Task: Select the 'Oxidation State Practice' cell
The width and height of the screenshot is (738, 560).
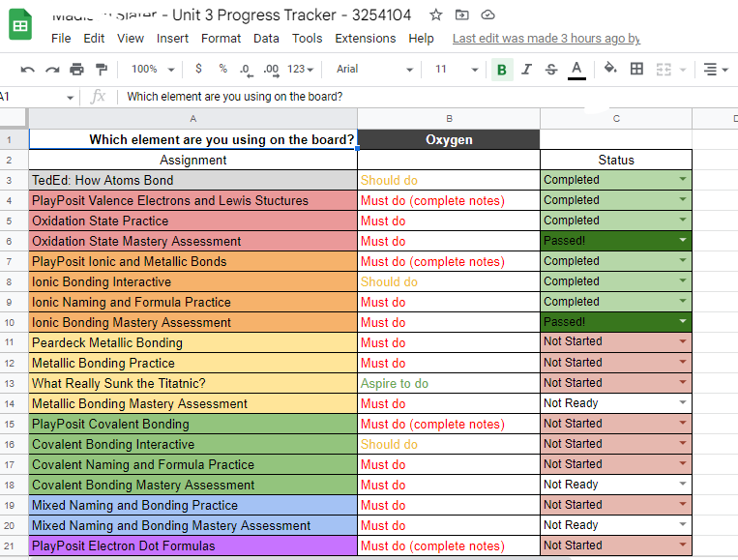Action: click(x=193, y=221)
